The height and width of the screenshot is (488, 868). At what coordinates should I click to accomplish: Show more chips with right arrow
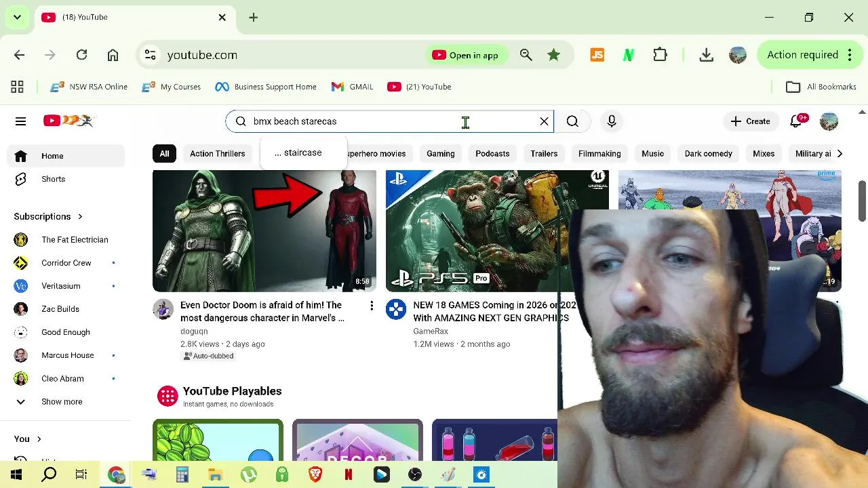tap(840, 153)
